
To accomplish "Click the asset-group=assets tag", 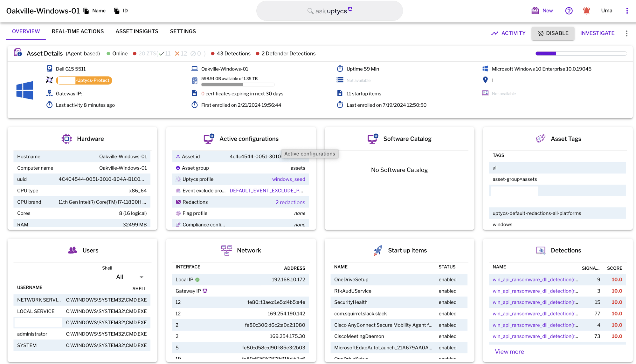I will (x=515, y=179).
